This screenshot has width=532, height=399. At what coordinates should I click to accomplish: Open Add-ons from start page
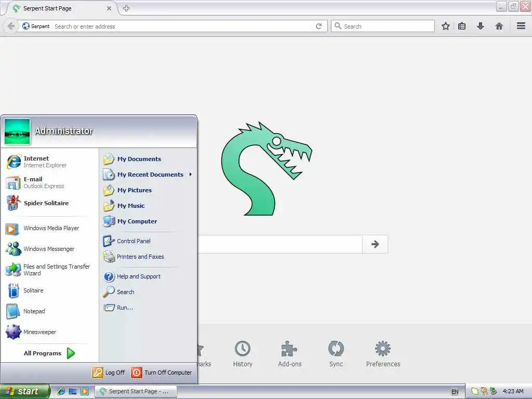point(289,354)
